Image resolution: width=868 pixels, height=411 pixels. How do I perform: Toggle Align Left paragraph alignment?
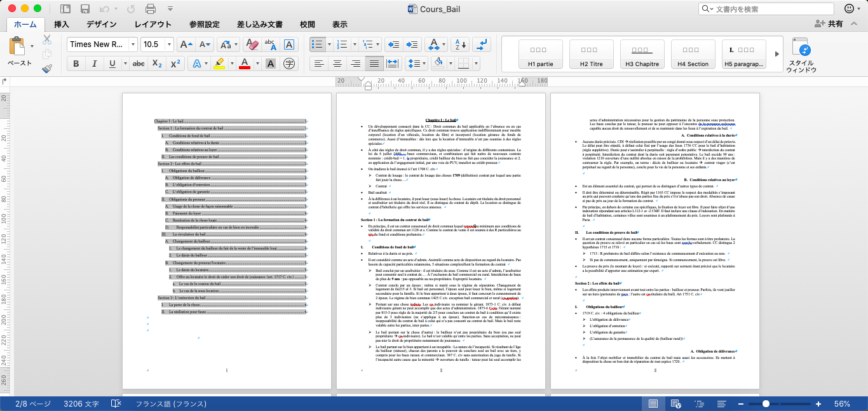[319, 64]
